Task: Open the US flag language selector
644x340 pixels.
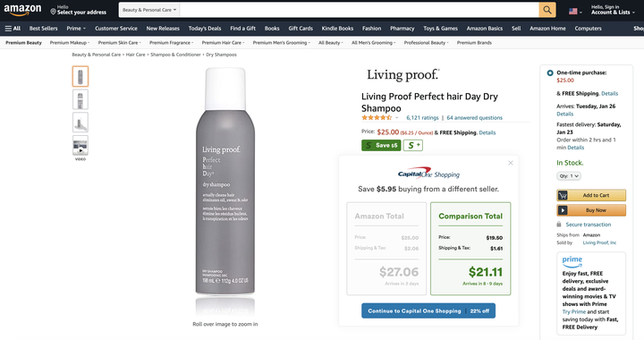Action: 575,12
